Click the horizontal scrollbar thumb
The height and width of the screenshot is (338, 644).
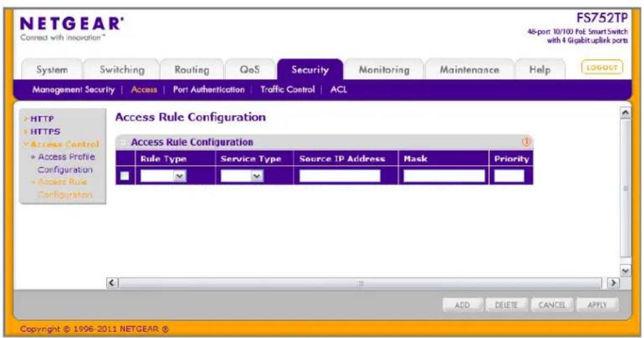[x=360, y=283]
